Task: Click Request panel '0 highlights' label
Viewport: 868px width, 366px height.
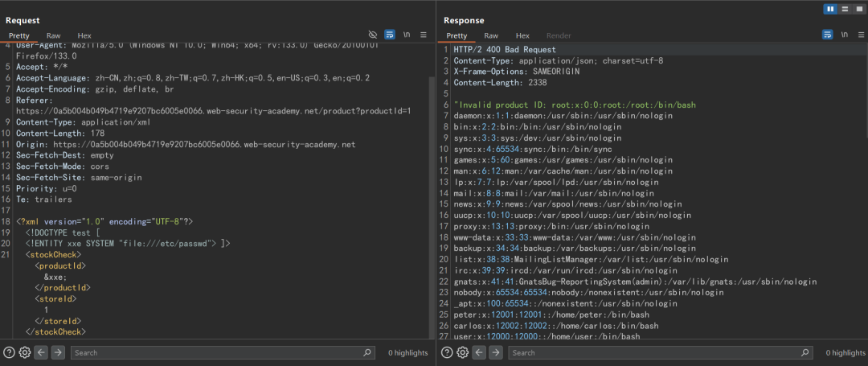Action: click(x=408, y=352)
